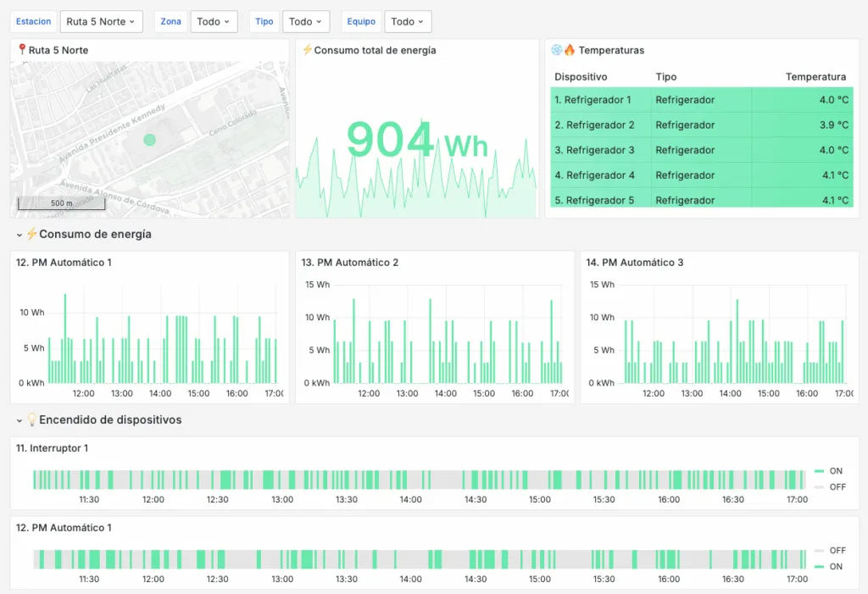
Task: Click the lightning icon on Consumo total de energía
Action: click(x=307, y=50)
